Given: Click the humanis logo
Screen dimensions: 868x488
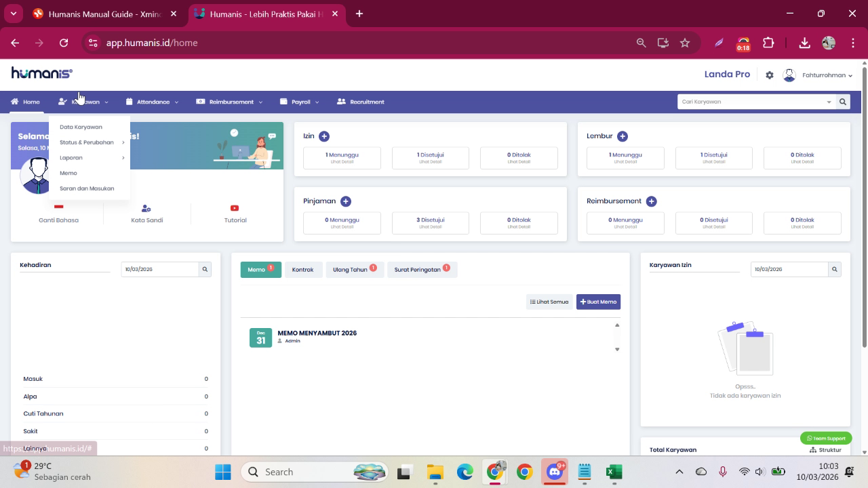Looking at the screenshot, I should 42,73.
